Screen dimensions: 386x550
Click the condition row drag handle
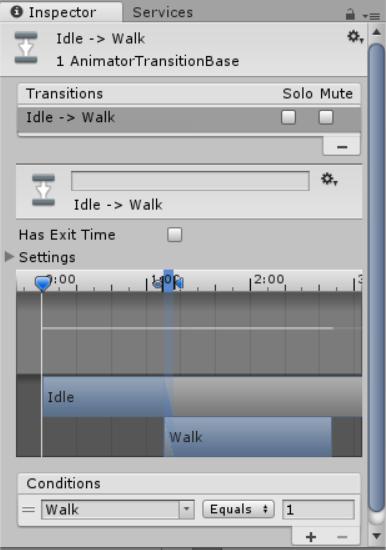28,509
